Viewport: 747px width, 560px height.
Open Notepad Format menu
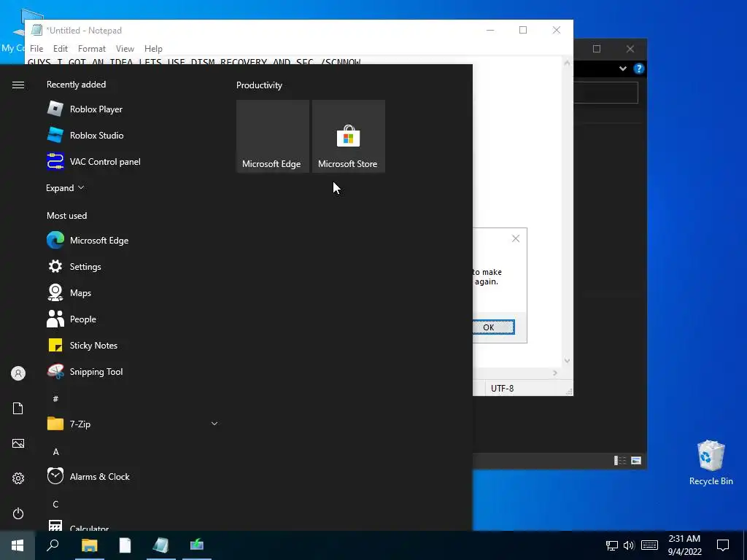[91, 49]
